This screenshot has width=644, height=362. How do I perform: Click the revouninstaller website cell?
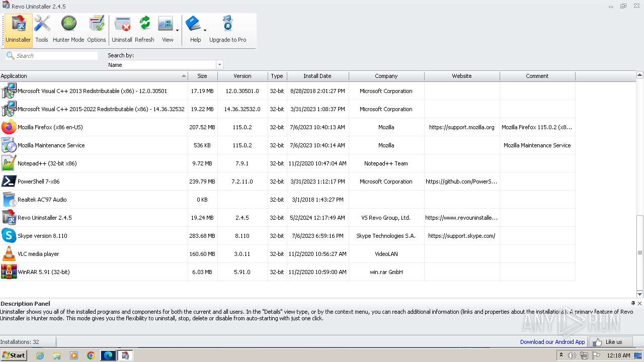tap(462, 218)
